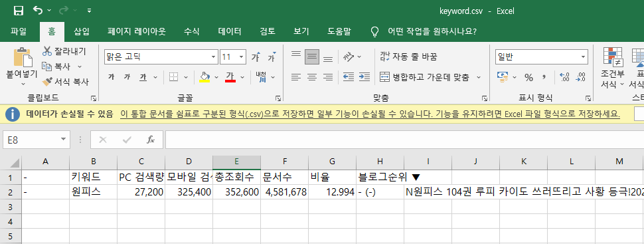The width and height of the screenshot is (644, 244).
Task: Click the decrease font size icon
Action: coord(272,57)
